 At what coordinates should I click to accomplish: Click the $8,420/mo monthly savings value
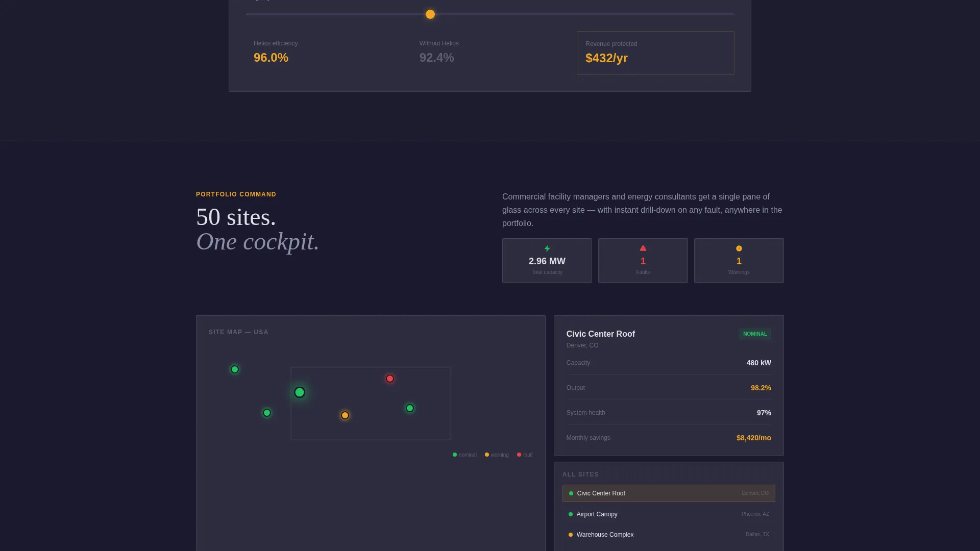click(754, 438)
